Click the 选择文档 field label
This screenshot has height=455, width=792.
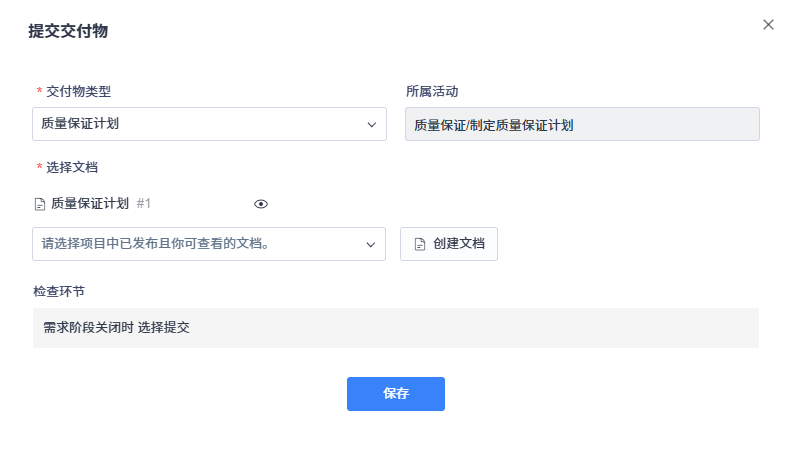coord(72,167)
